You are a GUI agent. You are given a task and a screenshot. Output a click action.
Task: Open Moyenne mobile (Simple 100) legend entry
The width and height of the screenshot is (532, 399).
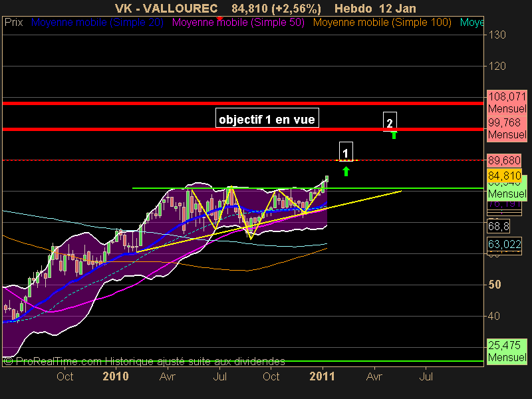[x=382, y=23]
